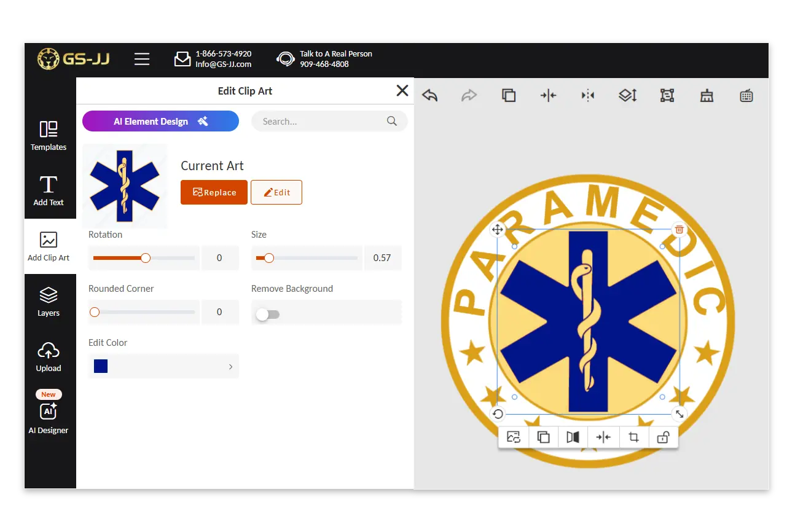
Task: Click the 1-866-573-4920 phone number
Action: [x=224, y=54]
